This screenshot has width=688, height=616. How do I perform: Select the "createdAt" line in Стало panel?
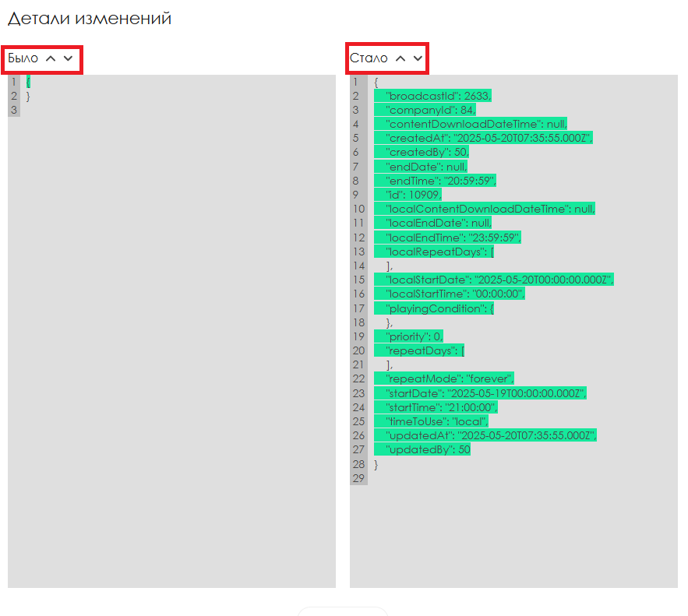click(489, 138)
